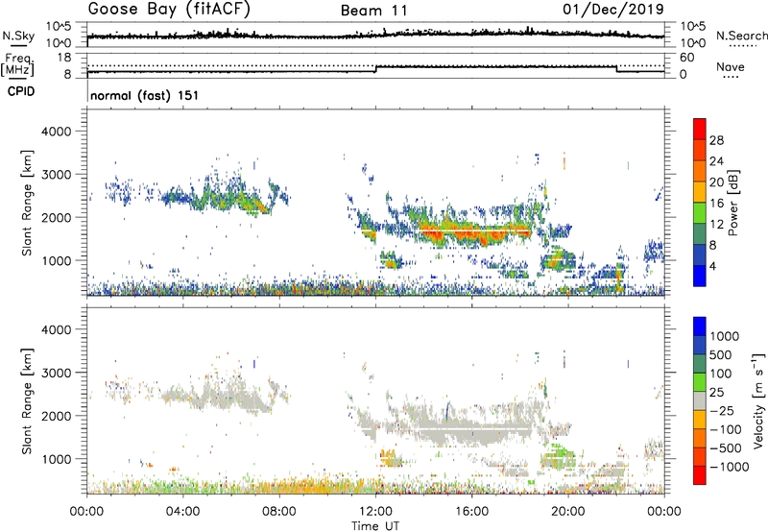Click the date "01/Dec/2019"
The width and height of the screenshot is (768, 532).
(x=613, y=9)
